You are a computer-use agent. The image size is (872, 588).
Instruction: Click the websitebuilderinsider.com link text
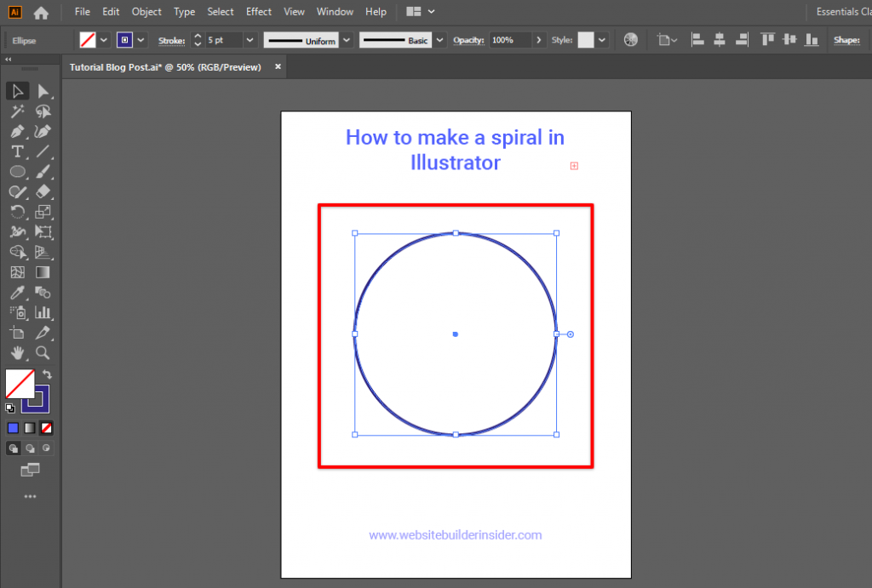tap(456, 534)
